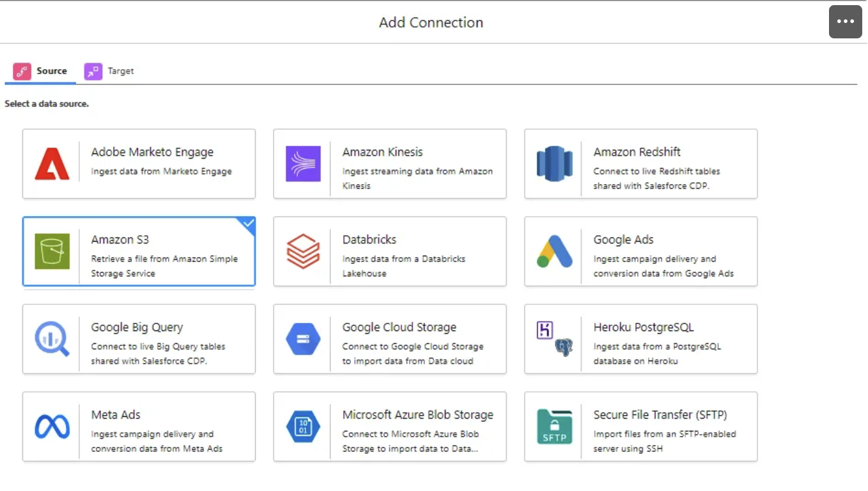The width and height of the screenshot is (868, 491).
Task: Deselect the checkmark on Amazon S3 tile
Action: coord(247,224)
